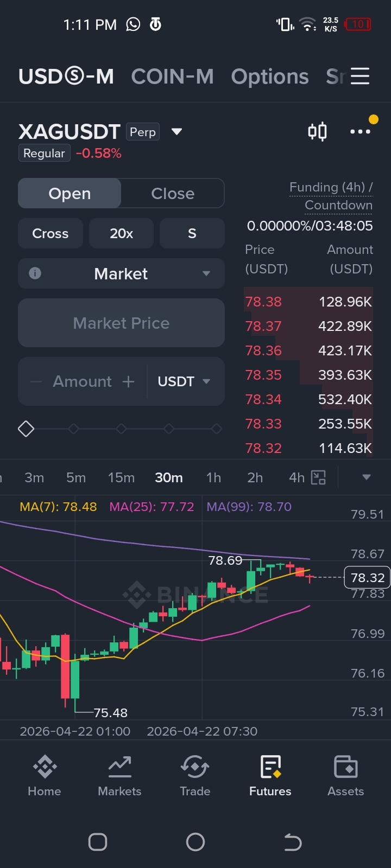Select the 30m chart interval
Viewport: 391px width, 868px height.
(x=169, y=477)
